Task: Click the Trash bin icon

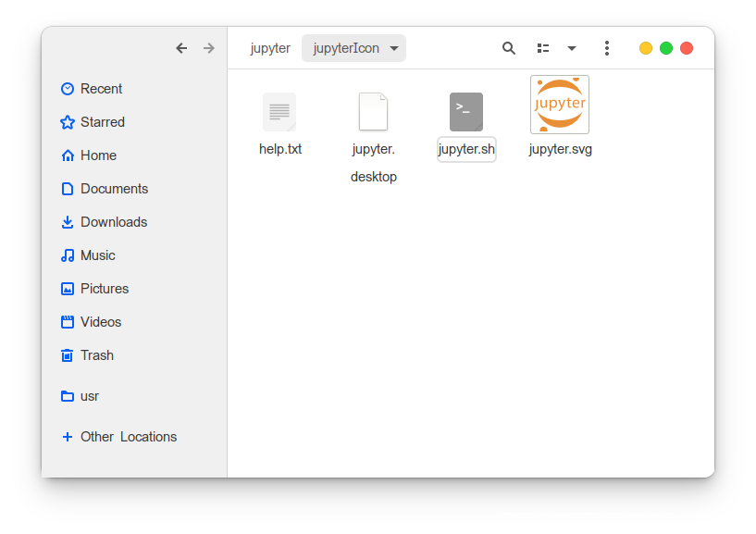Action: (68, 355)
